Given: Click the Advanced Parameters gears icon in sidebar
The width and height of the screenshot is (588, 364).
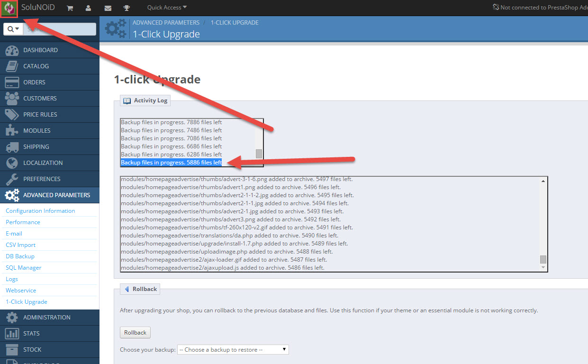Looking at the screenshot, I should click(11, 195).
